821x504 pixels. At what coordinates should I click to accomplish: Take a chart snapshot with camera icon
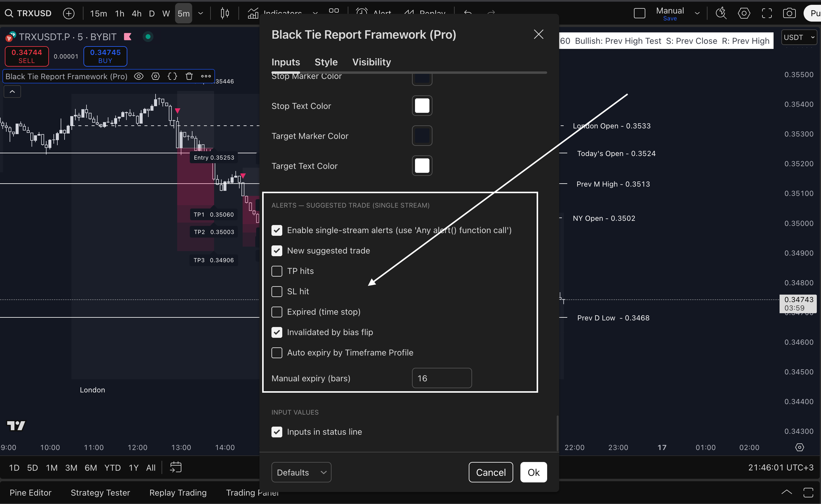[x=789, y=13]
